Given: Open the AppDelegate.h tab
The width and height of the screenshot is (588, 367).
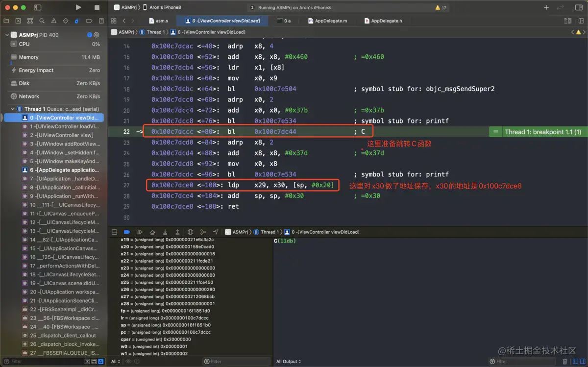Looking at the screenshot, I should coord(384,21).
